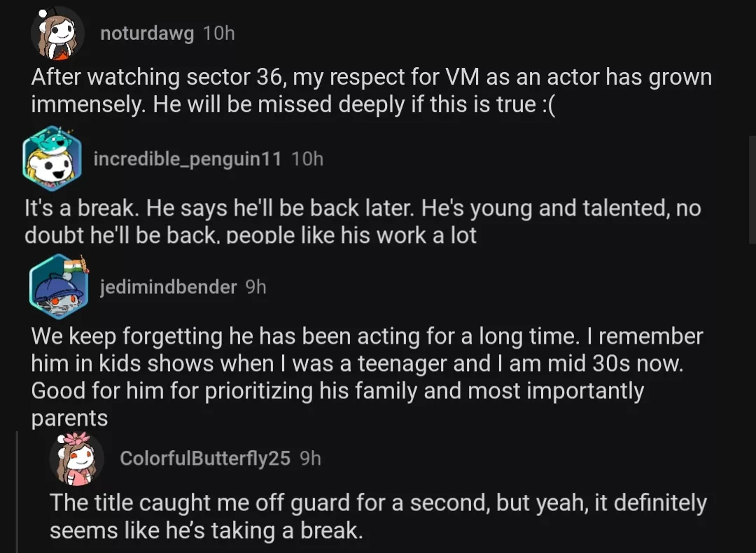756x553 pixels.
Task: Select jedimindbender's comment about kids shows
Action: coord(367,377)
